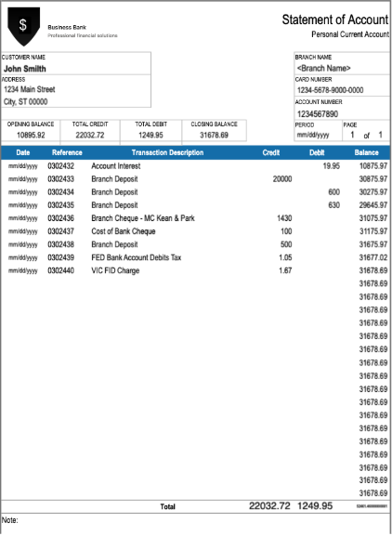This screenshot has width=392, height=536.
Task: Click balance value 31677.02
Action: (373, 257)
